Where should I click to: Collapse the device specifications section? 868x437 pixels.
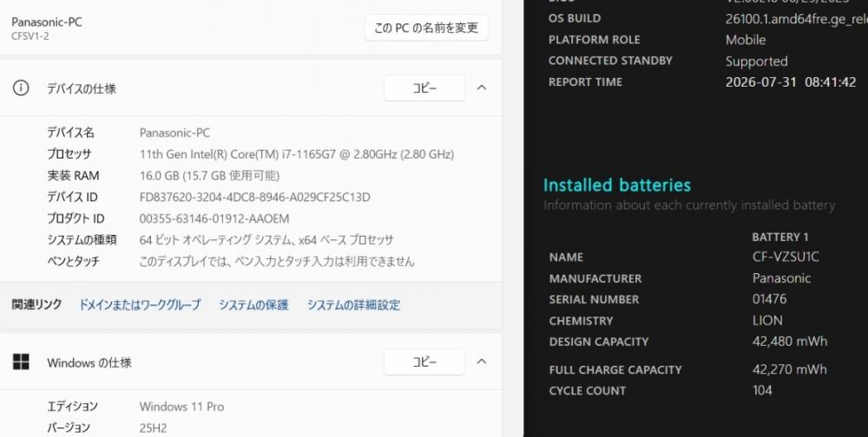pos(482,88)
